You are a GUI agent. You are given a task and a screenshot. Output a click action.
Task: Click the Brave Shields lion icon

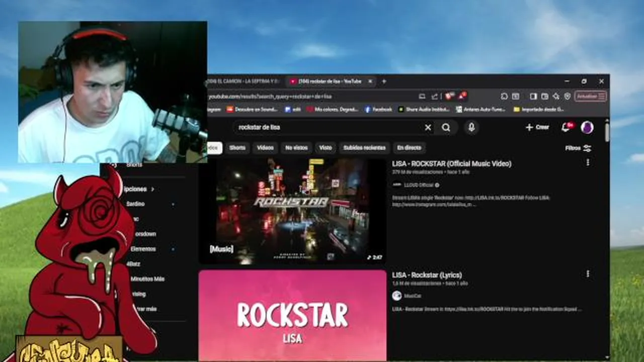(x=448, y=96)
